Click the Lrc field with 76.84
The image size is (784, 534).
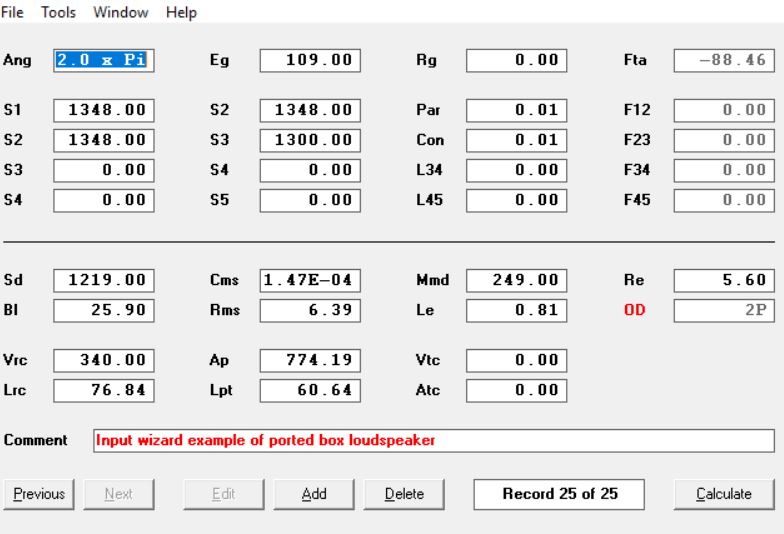[104, 390]
